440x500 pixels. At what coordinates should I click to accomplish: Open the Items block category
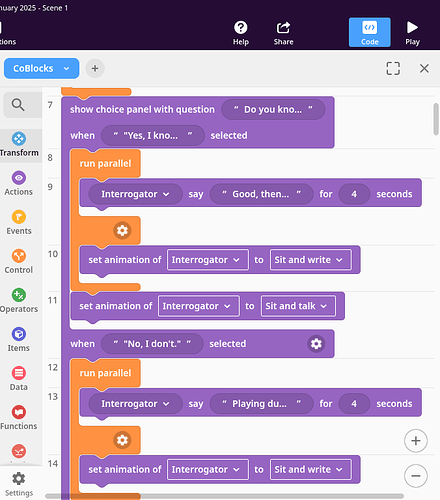tap(19, 340)
